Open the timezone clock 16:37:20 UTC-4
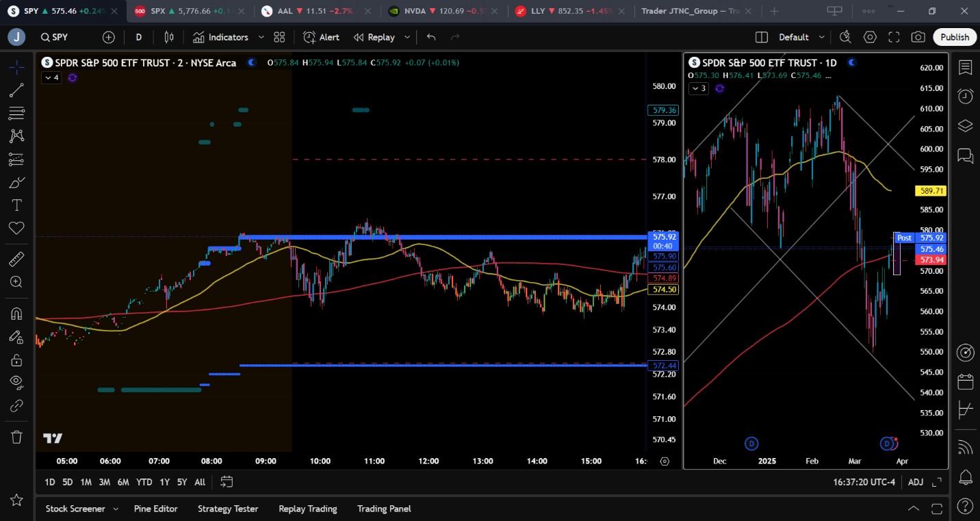This screenshot has width=980, height=521. coord(864,482)
